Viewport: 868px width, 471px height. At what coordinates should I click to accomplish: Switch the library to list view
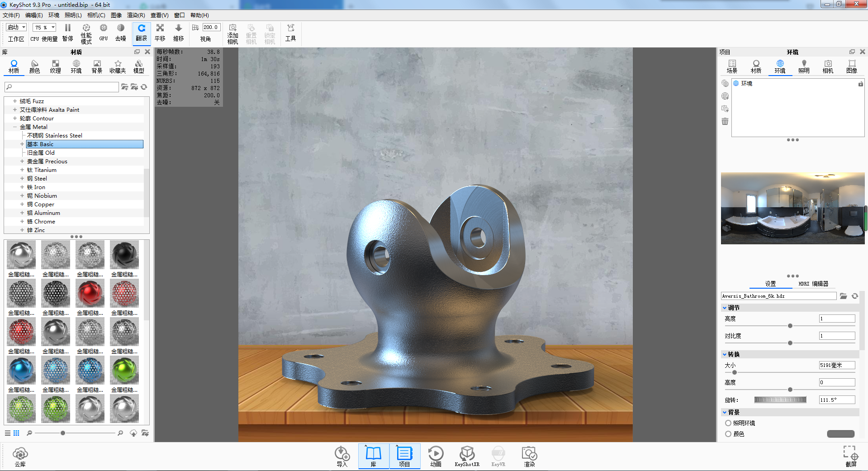pyautogui.click(x=8, y=433)
